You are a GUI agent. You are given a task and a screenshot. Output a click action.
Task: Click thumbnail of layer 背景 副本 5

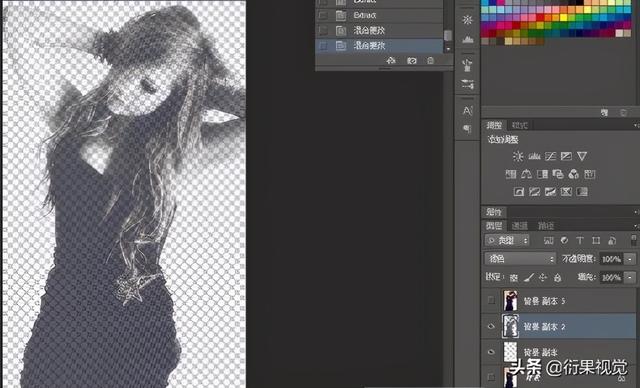coord(510,300)
